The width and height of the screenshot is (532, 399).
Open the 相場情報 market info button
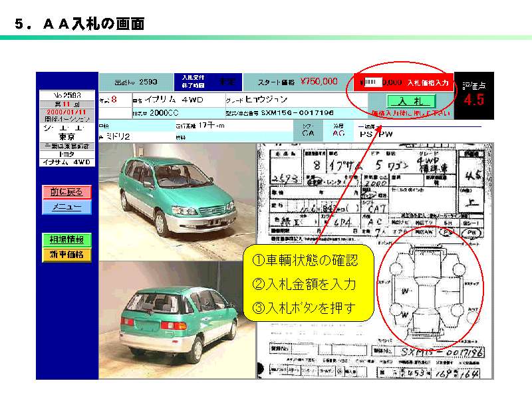pos(66,239)
